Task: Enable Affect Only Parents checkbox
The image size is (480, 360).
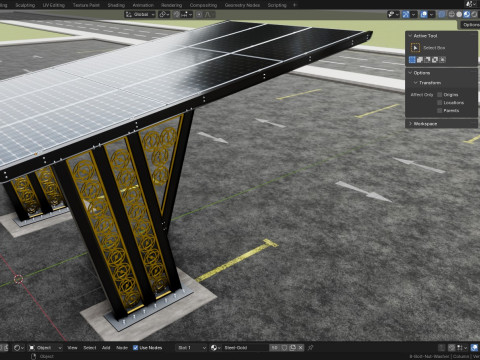Action: pos(440,110)
